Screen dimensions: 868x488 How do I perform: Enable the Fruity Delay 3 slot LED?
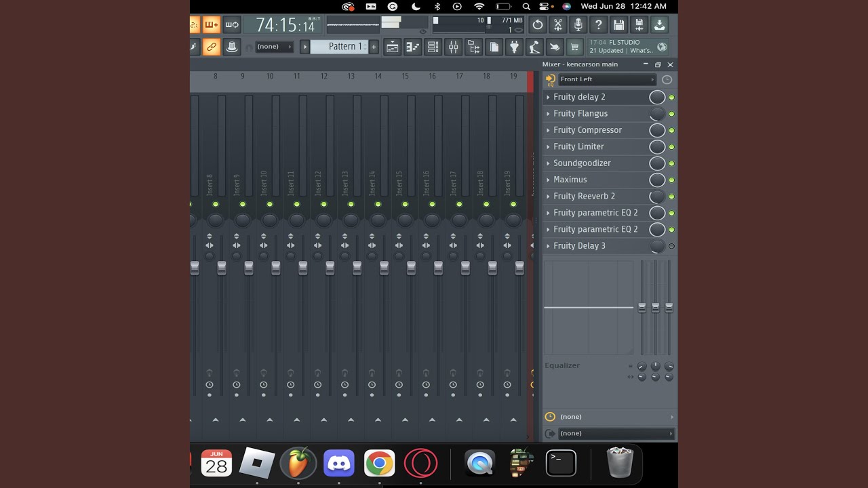tap(671, 246)
